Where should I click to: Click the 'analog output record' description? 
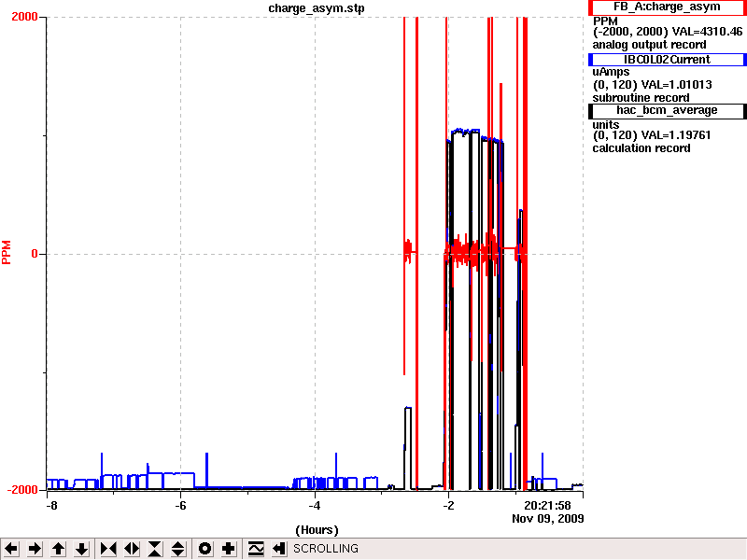[x=649, y=45]
